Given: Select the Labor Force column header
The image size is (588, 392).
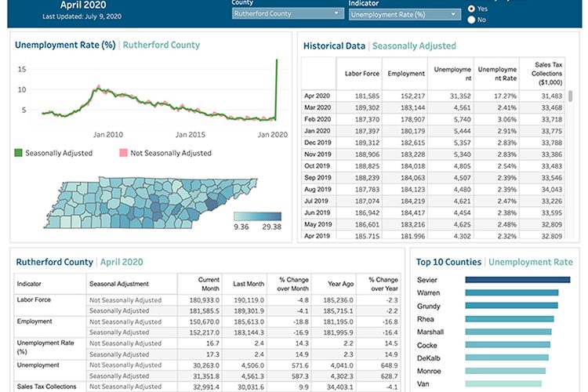Looking at the screenshot, I should [x=361, y=74].
